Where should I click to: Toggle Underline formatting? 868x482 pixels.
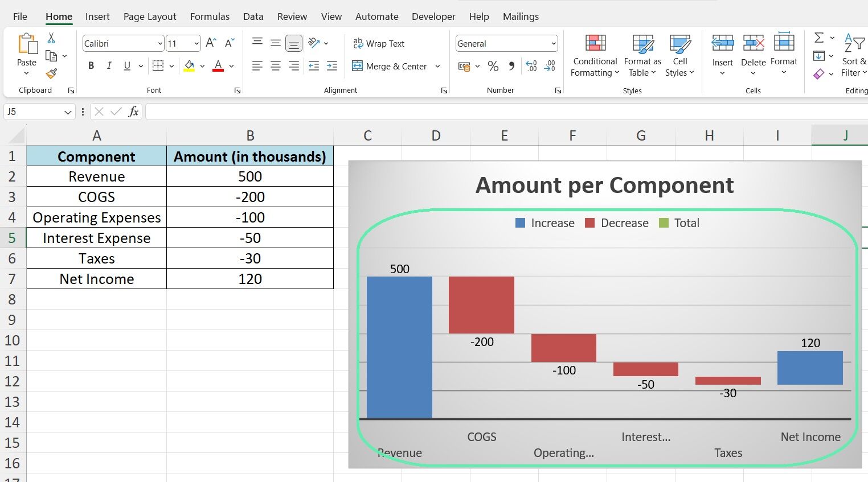coord(127,66)
